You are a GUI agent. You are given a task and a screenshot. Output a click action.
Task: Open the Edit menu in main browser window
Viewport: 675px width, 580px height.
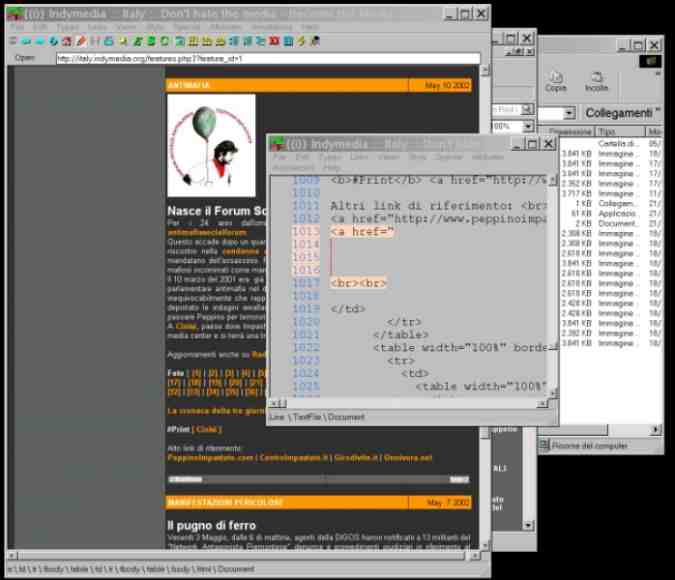(40, 27)
